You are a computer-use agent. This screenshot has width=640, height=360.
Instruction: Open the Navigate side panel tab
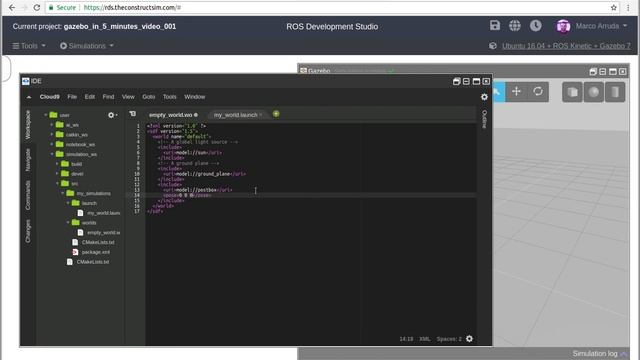click(x=28, y=160)
